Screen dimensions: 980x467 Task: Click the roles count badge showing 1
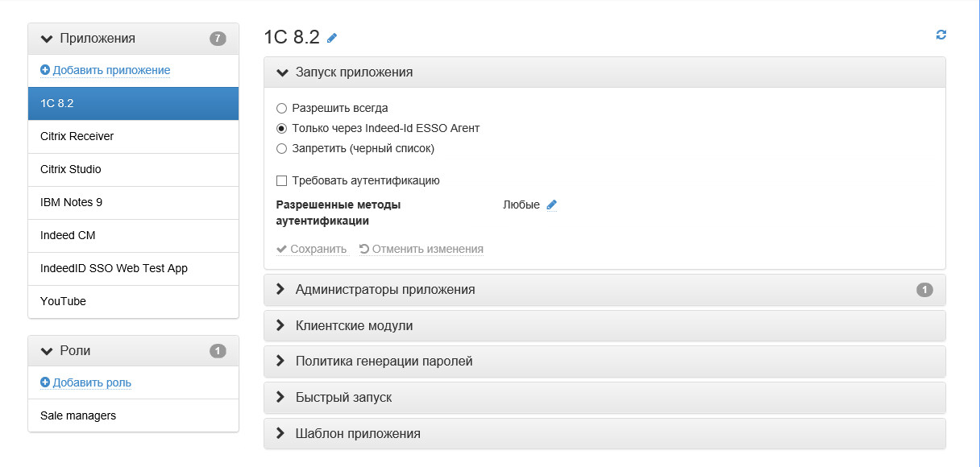(218, 351)
